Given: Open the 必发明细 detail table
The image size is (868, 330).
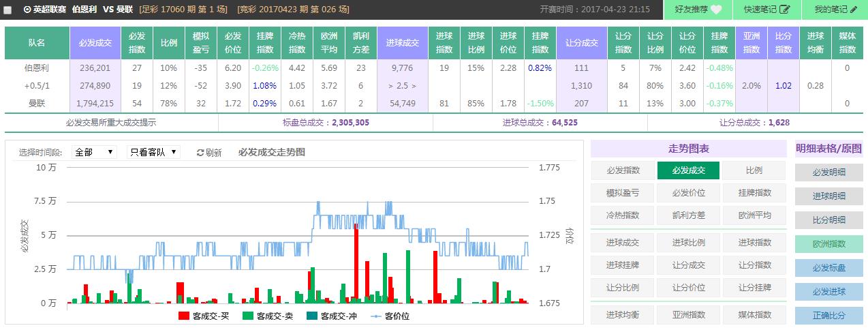Looking at the screenshot, I should [x=828, y=172].
